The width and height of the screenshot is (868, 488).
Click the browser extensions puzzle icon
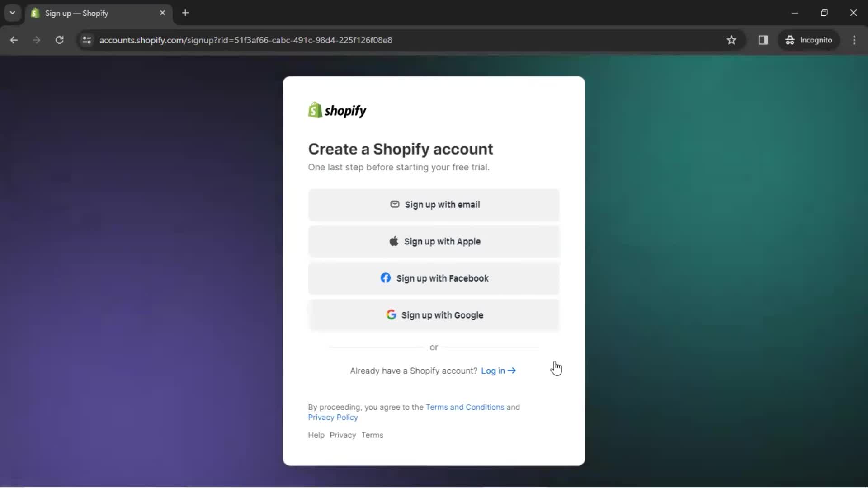pyautogui.click(x=763, y=40)
